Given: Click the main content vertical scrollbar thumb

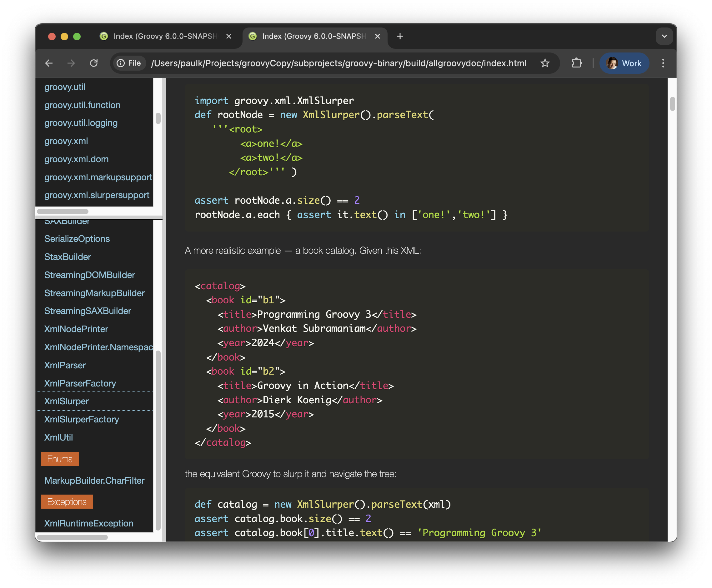Looking at the screenshot, I should coord(672,103).
